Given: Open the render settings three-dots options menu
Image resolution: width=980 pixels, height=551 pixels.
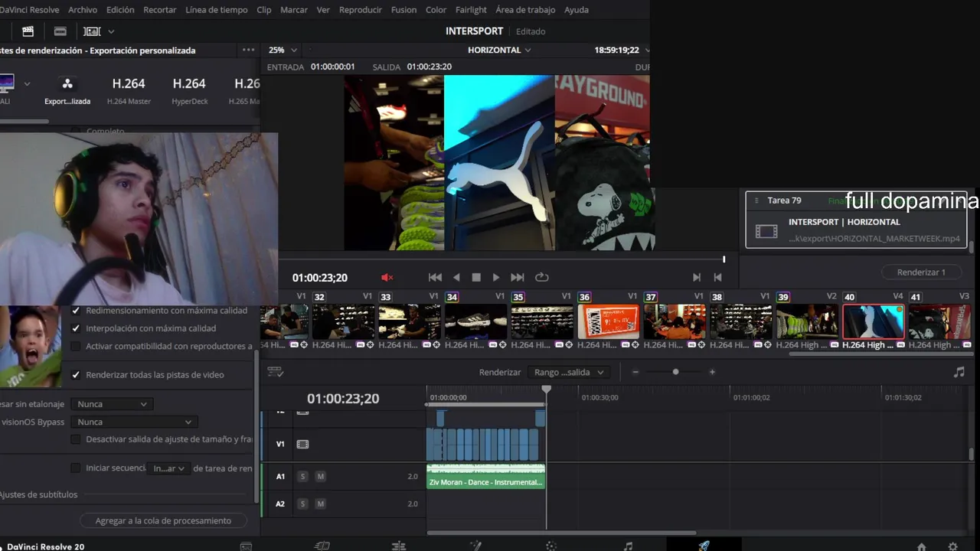Looking at the screenshot, I should [248, 50].
